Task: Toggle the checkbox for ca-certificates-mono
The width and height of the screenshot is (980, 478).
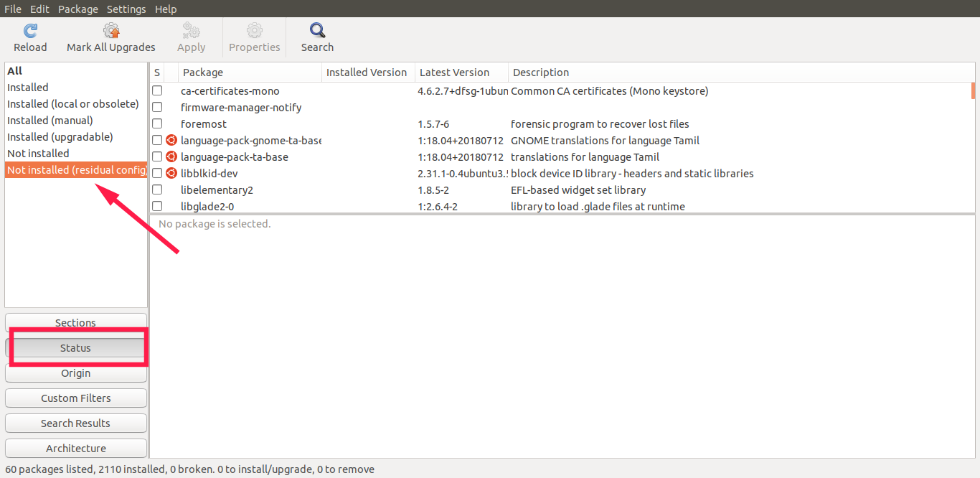Action: point(157,91)
